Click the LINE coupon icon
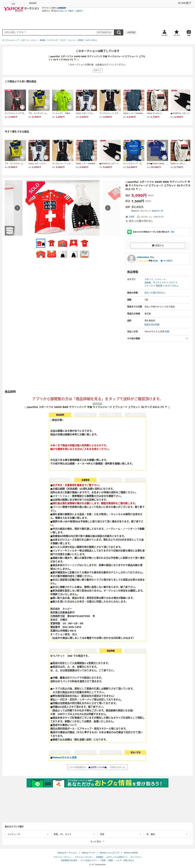The width and height of the screenshot is (195, 868). [130, 232]
